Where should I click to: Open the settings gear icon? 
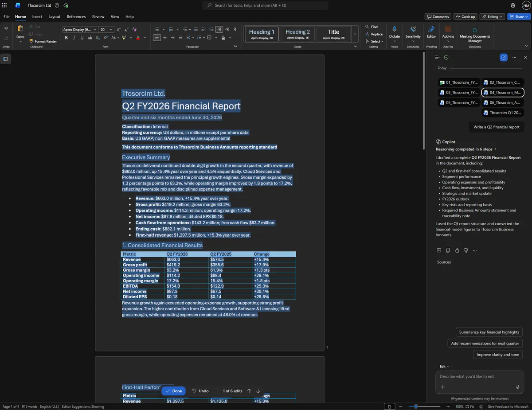513,5
